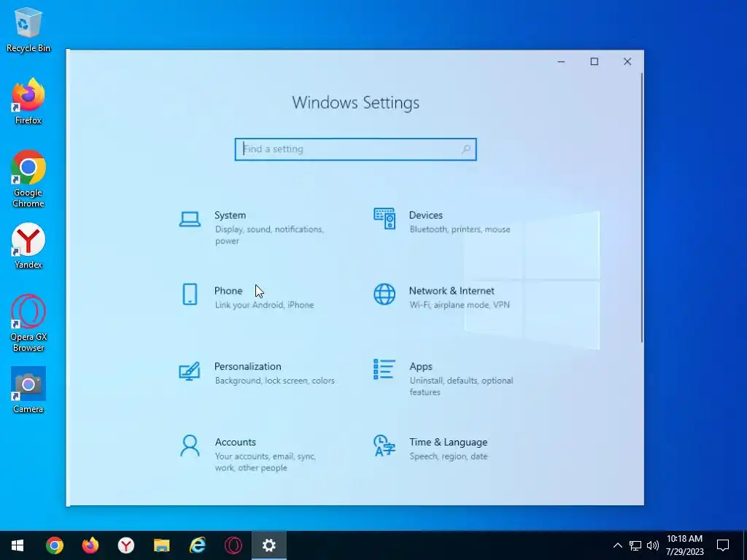747x560 pixels.
Task: Click 'Speech, region, date' description
Action: tap(449, 456)
